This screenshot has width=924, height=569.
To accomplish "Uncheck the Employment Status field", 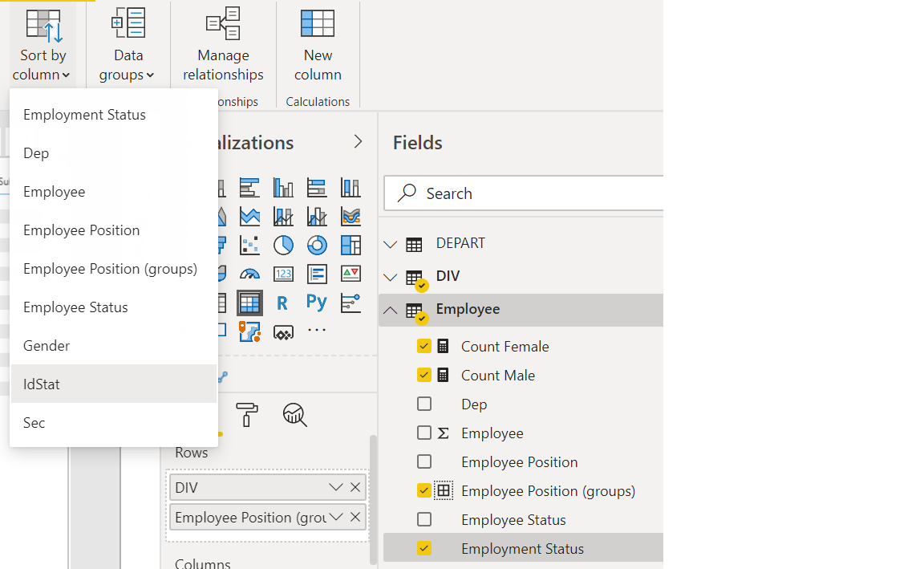I will pyautogui.click(x=423, y=548).
